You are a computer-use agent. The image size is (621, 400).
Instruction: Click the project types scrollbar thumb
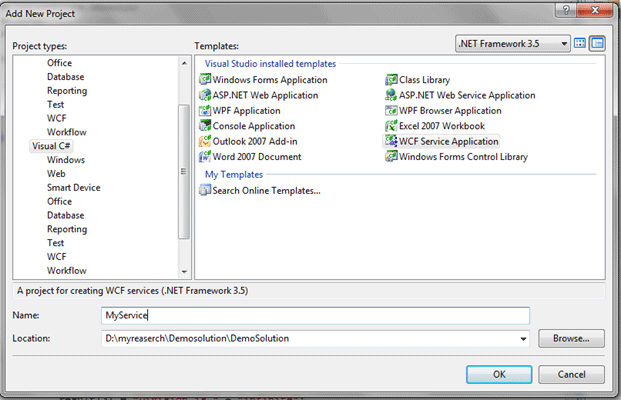click(x=184, y=171)
